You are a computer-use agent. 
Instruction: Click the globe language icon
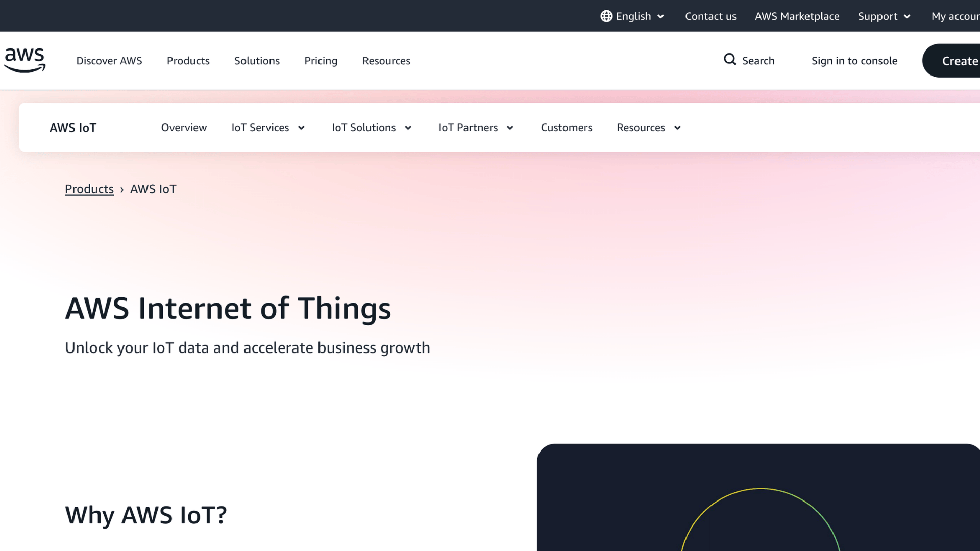tap(606, 16)
